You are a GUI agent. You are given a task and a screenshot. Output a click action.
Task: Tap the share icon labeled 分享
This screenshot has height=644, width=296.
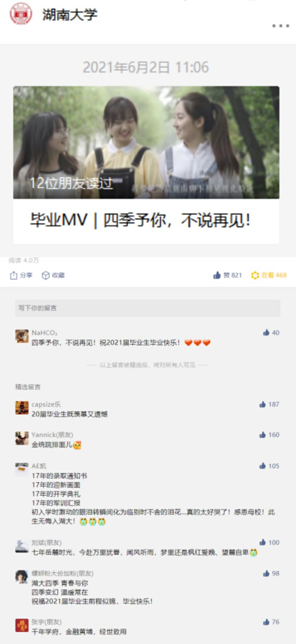[21, 275]
